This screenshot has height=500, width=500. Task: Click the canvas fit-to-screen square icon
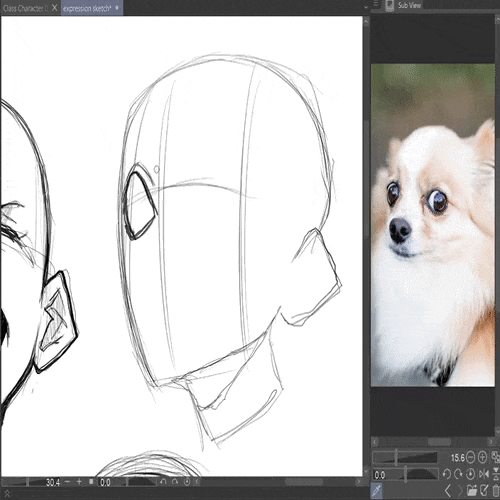(91, 482)
